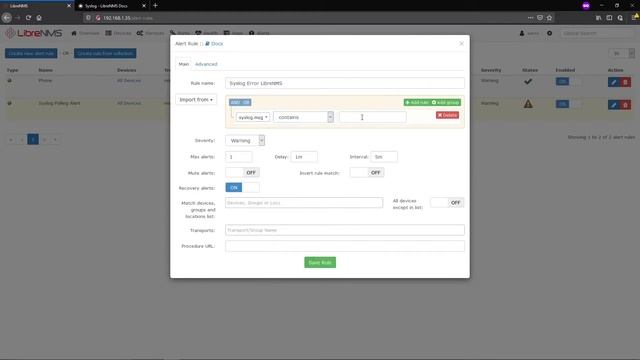Open the Services menu in navbar
The width and height of the screenshot is (640, 360).
coord(150,33)
